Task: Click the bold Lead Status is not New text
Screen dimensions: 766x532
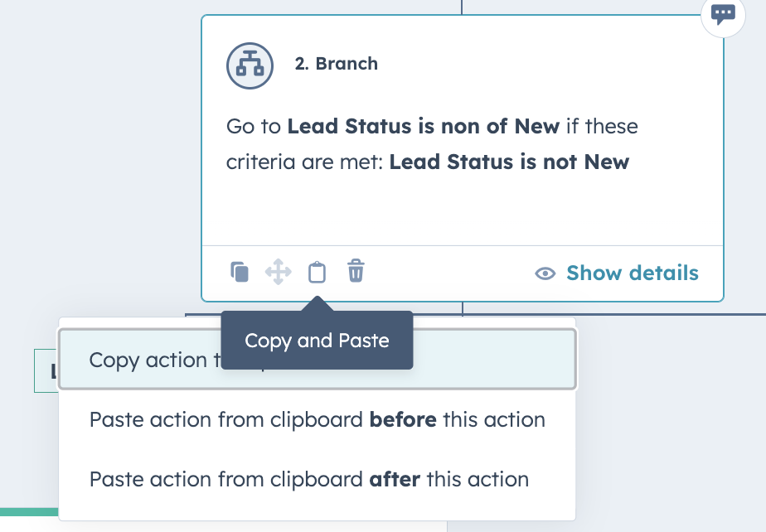Action: tap(509, 162)
